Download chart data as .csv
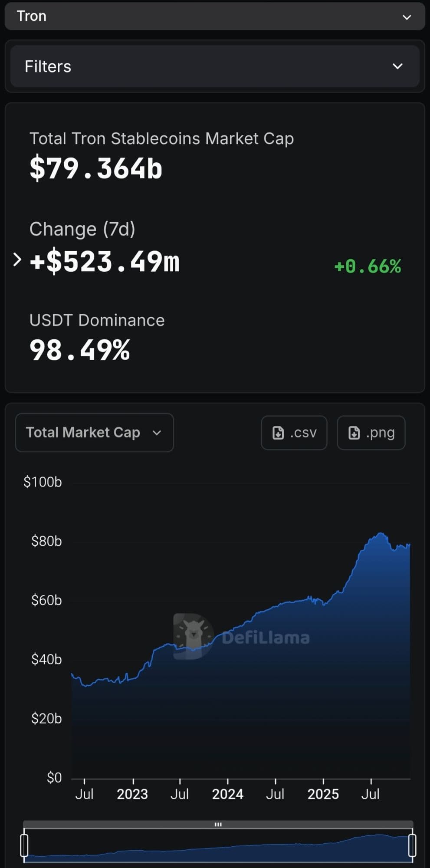 coord(294,433)
